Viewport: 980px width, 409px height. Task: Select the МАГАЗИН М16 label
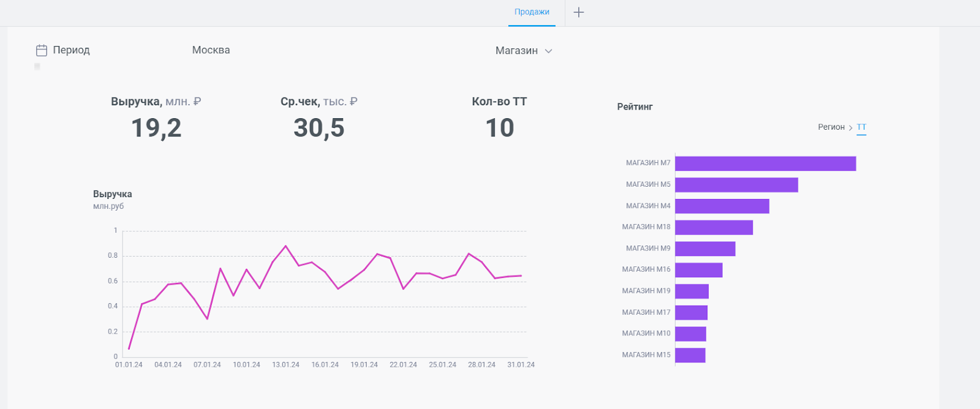click(646, 269)
